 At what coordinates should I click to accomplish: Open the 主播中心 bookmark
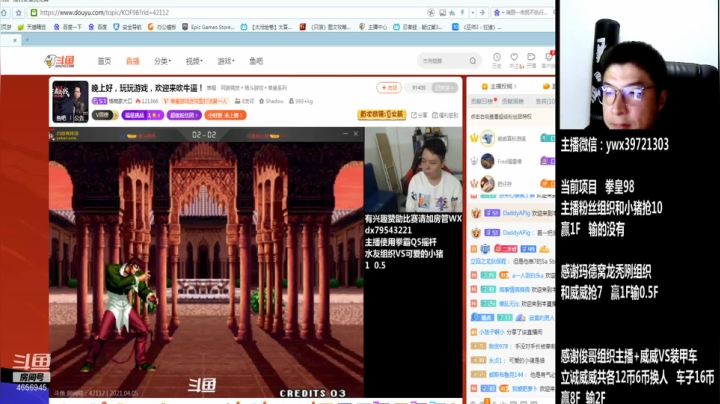point(373,27)
